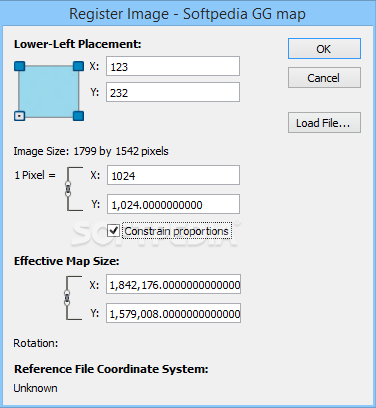Toggle the Effective Map Size link chain
Screen dimensions: 376x408
[67, 298]
